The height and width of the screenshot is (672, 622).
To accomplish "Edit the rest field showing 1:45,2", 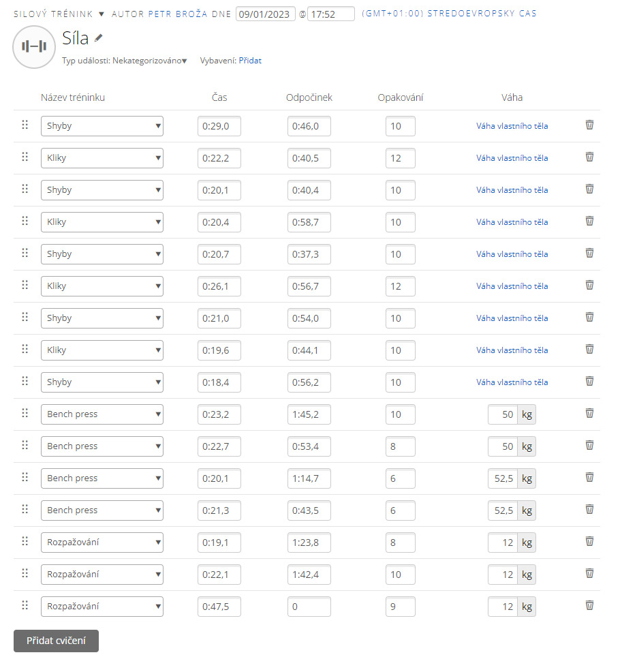I will 309,414.
